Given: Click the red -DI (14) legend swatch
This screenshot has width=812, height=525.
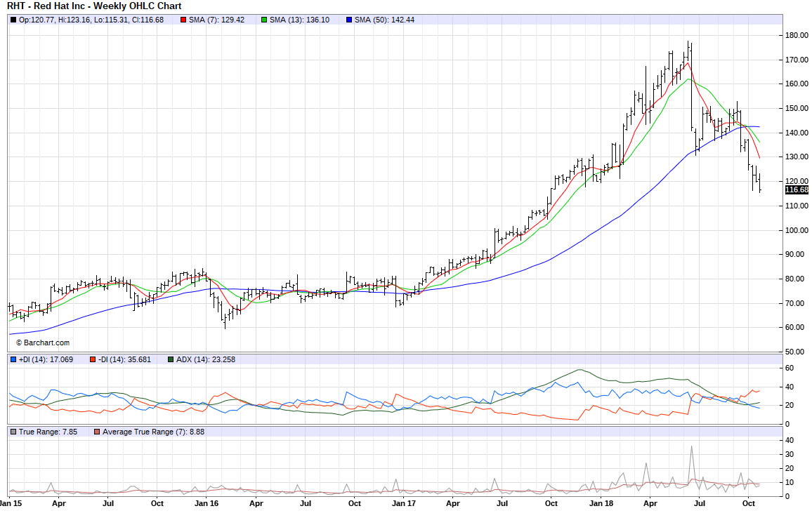Looking at the screenshot, I should pos(93,359).
